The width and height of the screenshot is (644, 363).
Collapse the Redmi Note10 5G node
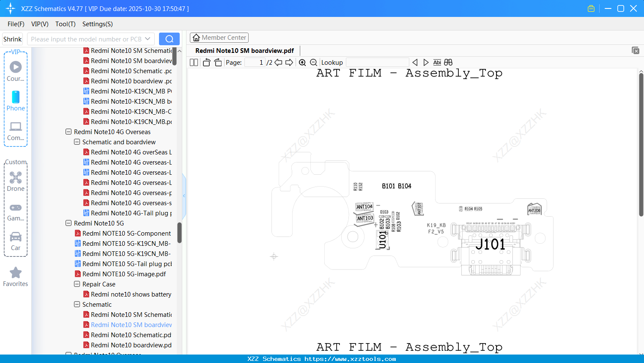click(x=69, y=223)
